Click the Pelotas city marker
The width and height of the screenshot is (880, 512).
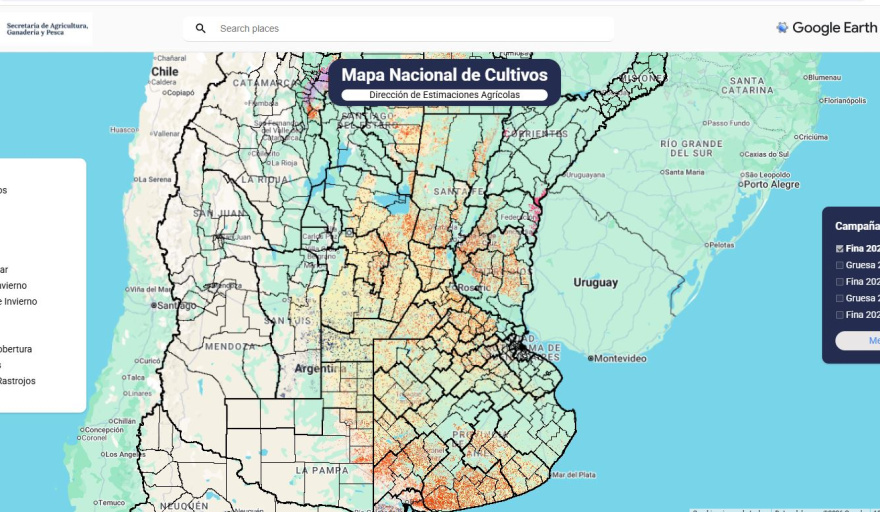click(707, 245)
